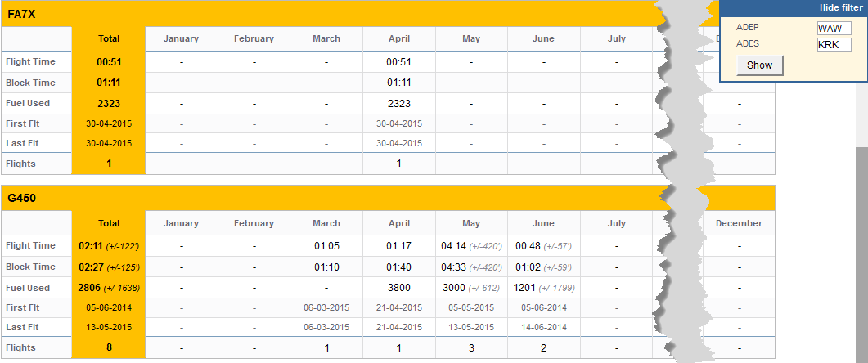Click G450 April Last Flt 21-04-2015

point(399,327)
